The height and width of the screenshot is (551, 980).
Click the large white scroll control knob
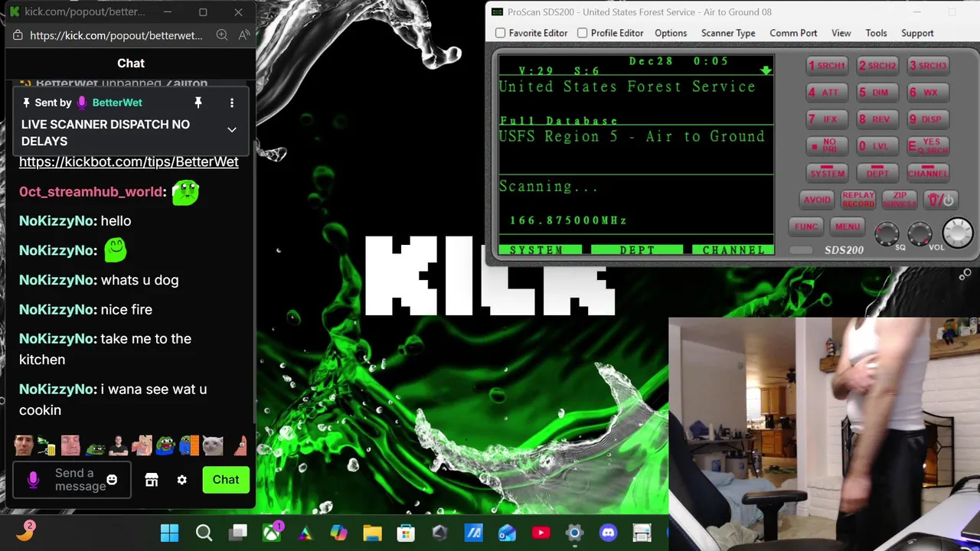[x=957, y=233]
